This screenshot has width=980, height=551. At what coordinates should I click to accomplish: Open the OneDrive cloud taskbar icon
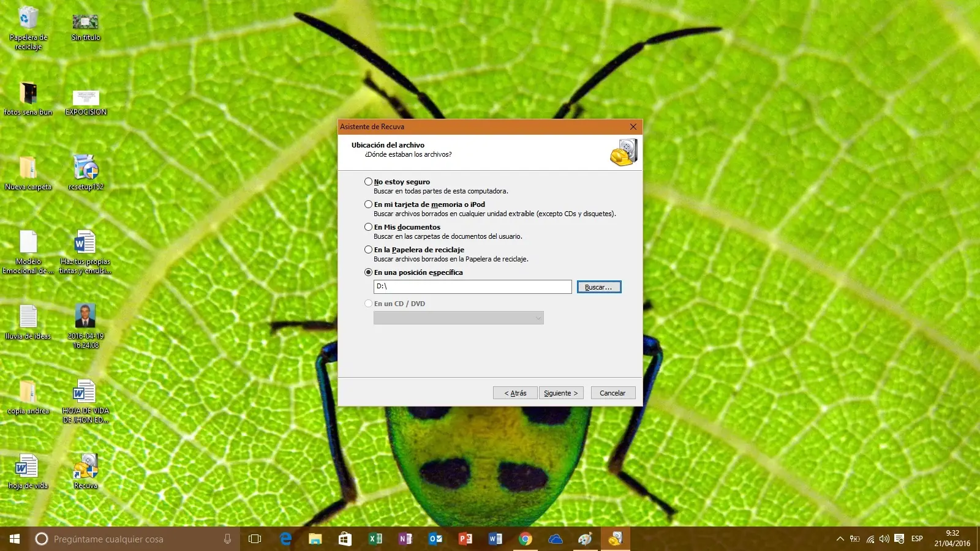(555, 539)
